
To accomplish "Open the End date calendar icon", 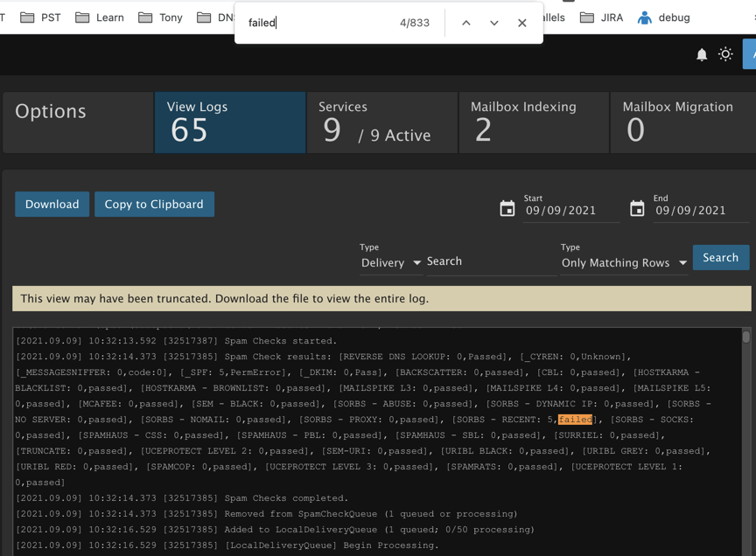I will pyautogui.click(x=637, y=209).
